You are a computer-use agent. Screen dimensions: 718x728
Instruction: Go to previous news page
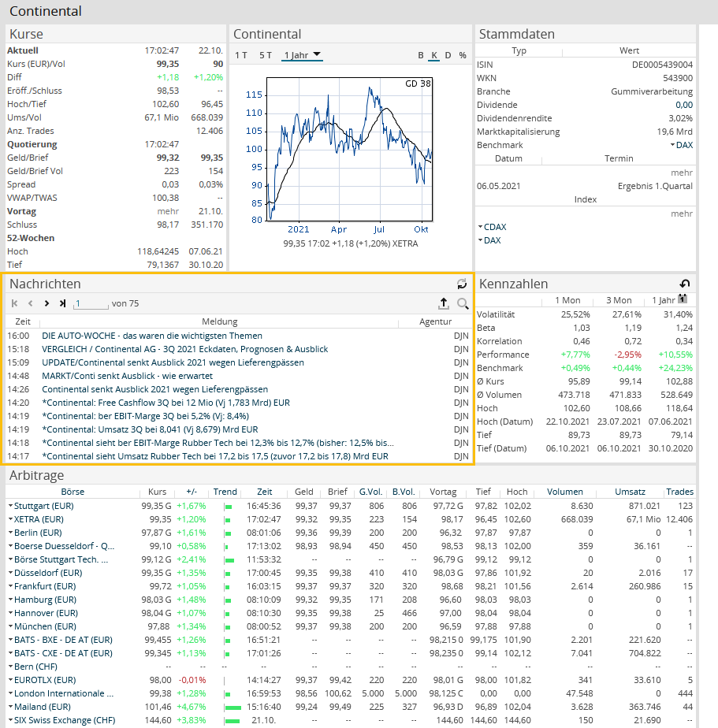tap(31, 303)
